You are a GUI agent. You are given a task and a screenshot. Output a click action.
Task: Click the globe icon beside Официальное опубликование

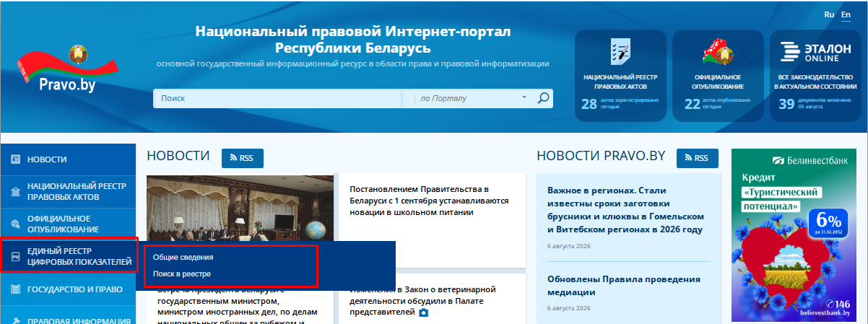tap(14, 223)
